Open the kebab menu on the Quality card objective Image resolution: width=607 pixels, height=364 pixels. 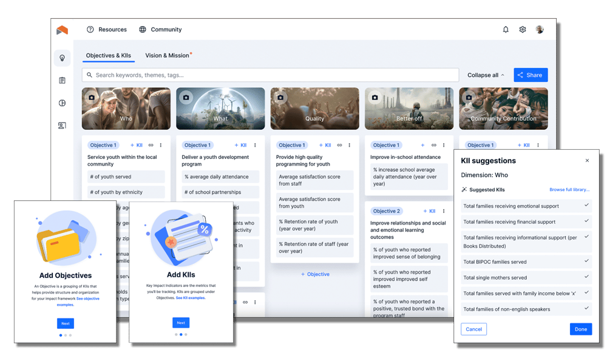(348, 145)
